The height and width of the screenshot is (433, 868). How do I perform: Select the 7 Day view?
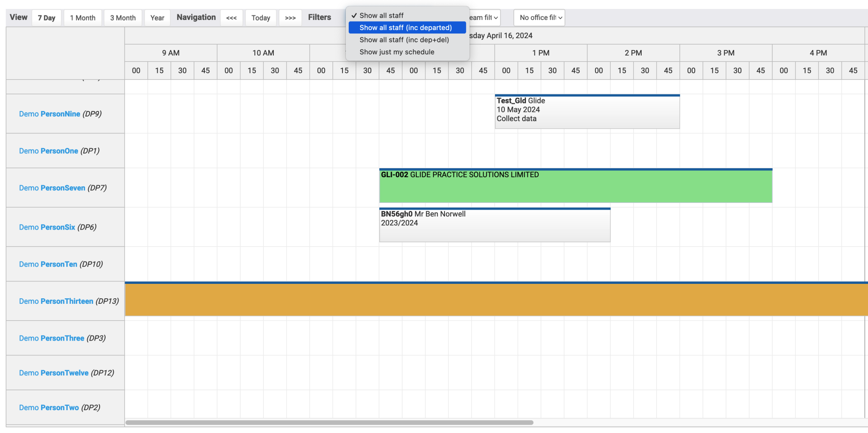click(x=46, y=17)
